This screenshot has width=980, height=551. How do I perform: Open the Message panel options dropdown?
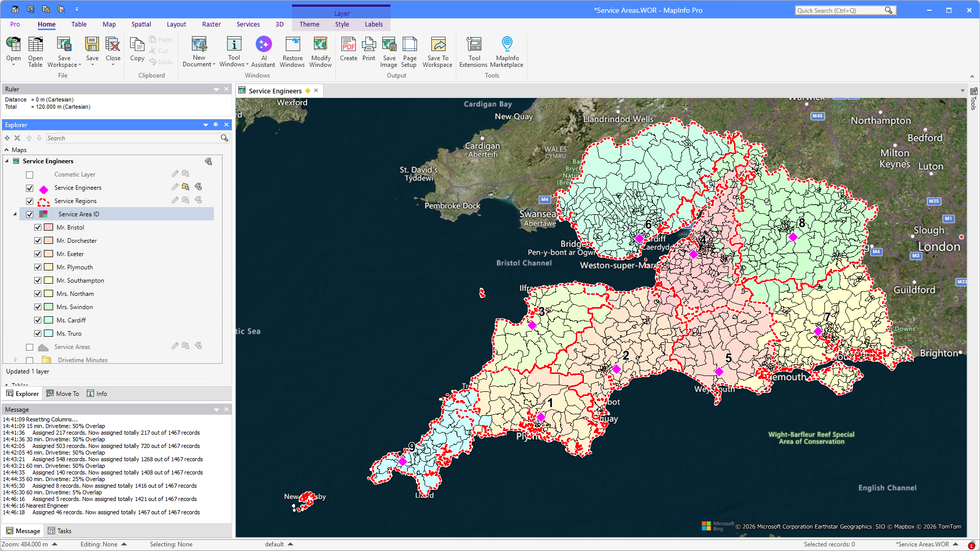point(216,410)
